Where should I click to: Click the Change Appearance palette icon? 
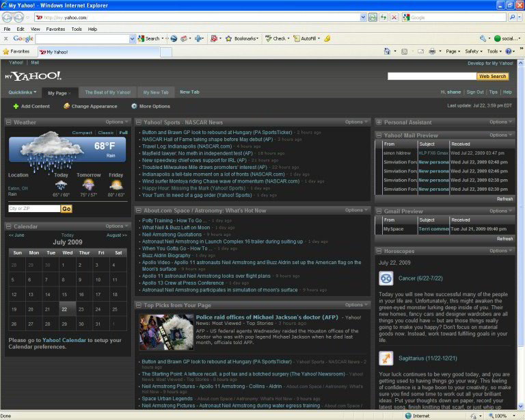coord(66,106)
